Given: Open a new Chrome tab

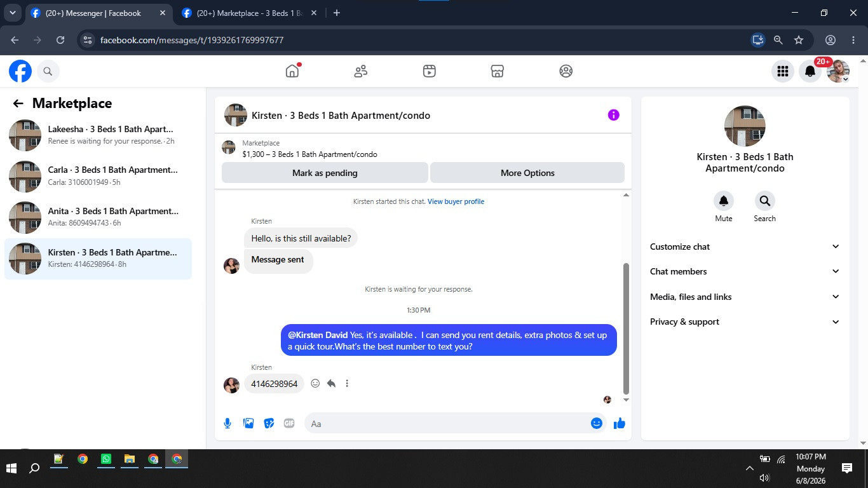Looking at the screenshot, I should (x=337, y=13).
